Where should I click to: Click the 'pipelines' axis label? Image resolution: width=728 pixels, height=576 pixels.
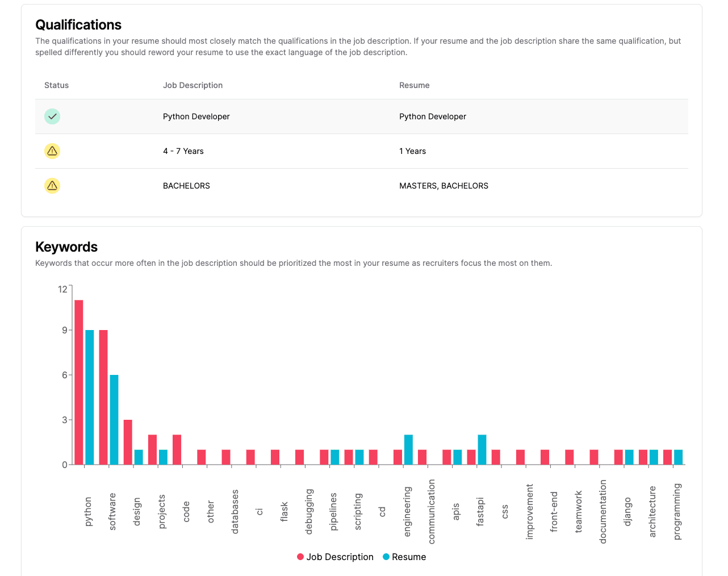[333, 512]
